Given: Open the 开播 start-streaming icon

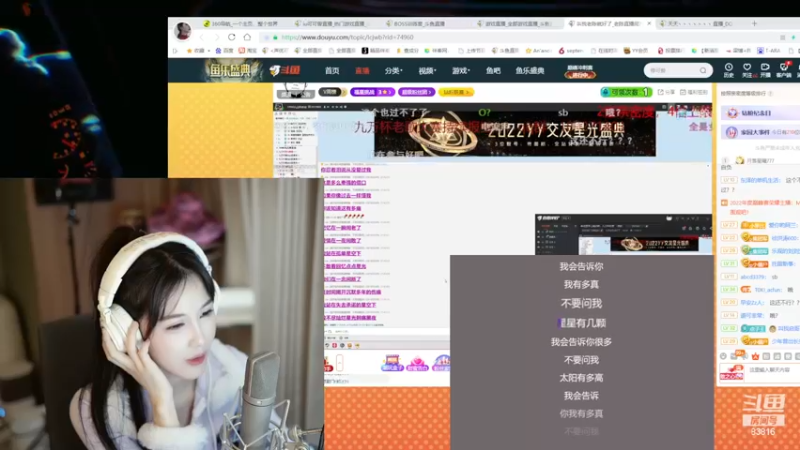Looking at the screenshot, I should click(x=765, y=70).
